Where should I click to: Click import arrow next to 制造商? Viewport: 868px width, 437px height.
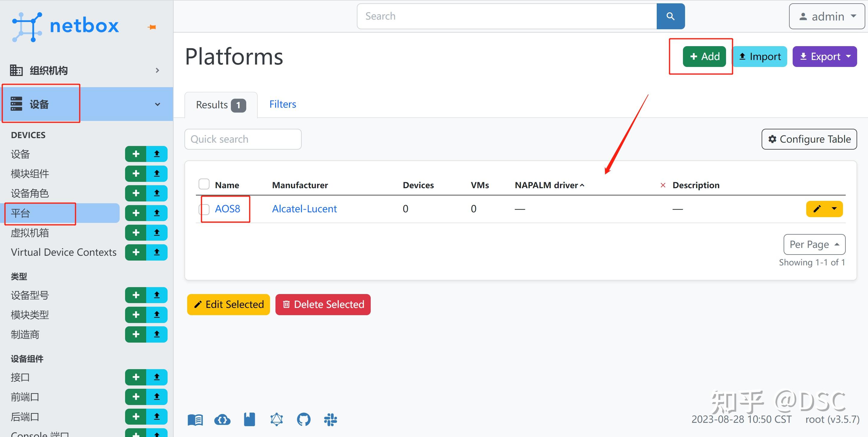[157, 334]
